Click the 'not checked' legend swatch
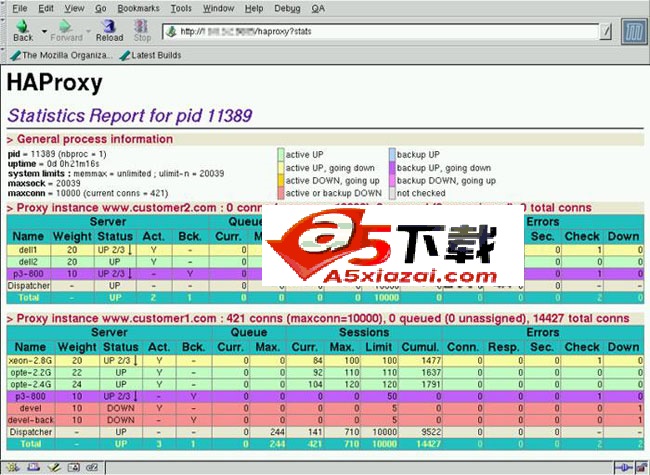Viewport: 650px width, 475px height. [392, 193]
